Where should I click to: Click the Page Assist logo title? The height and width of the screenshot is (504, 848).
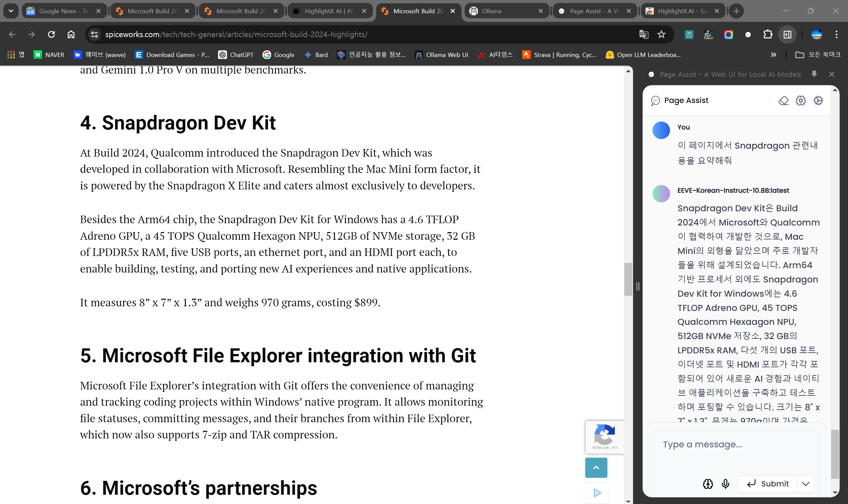click(679, 101)
